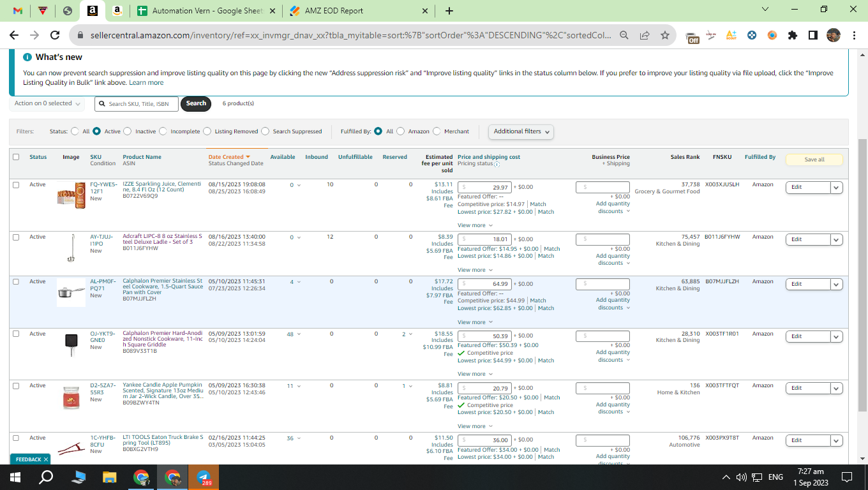Set Status filter to All
The image size is (868, 490).
coord(76,131)
